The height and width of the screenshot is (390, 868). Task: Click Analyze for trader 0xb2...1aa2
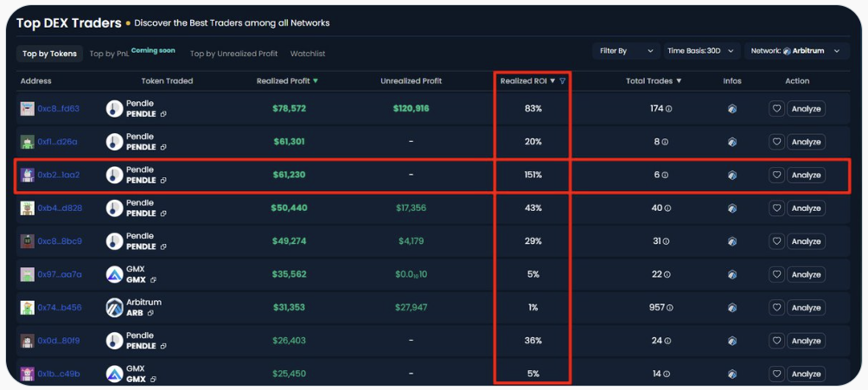coord(806,175)
